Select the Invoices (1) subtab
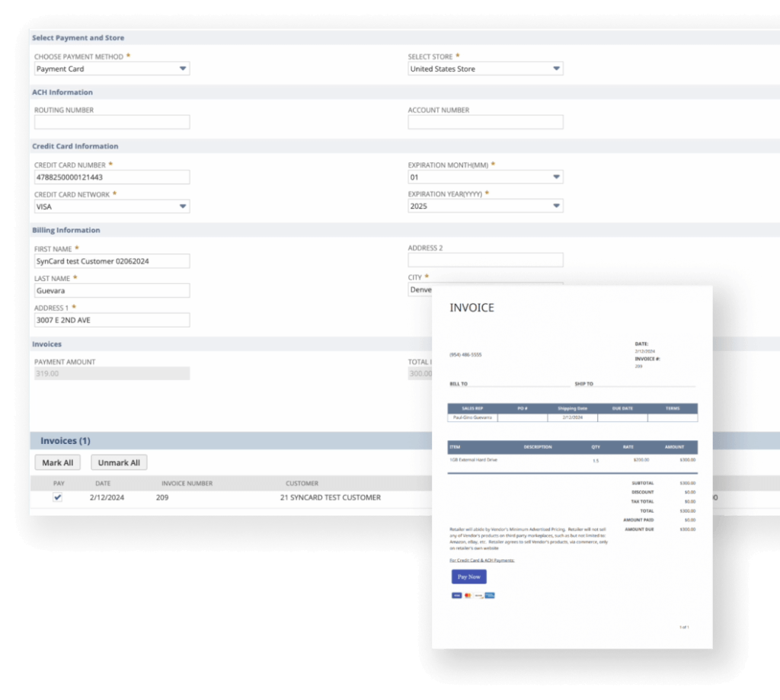Screen dimensions: 780x700 pyautogui.click(x=66, y=441)
